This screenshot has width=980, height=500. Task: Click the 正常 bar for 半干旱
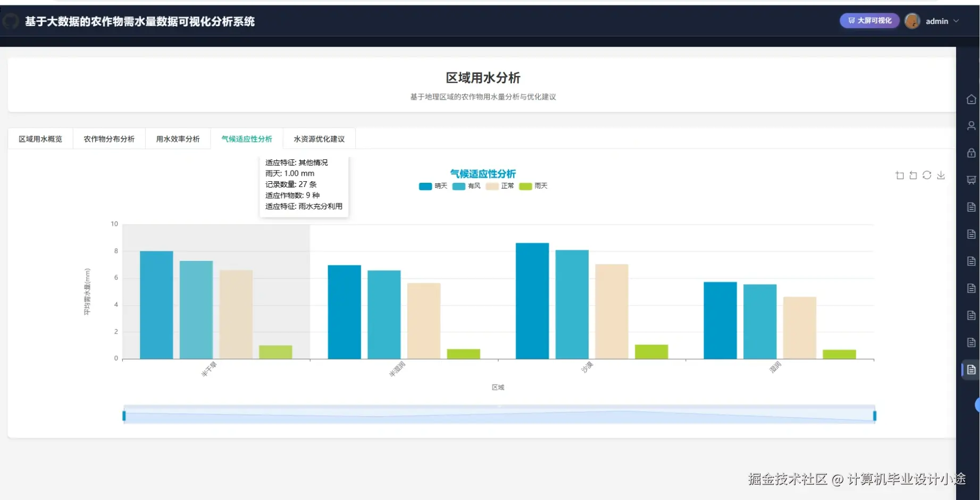point(236,315)
